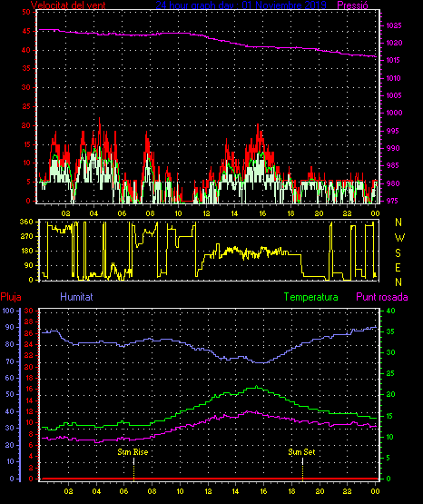Click hour 22 under the temperature chart
423x504 pixels.
347,491
